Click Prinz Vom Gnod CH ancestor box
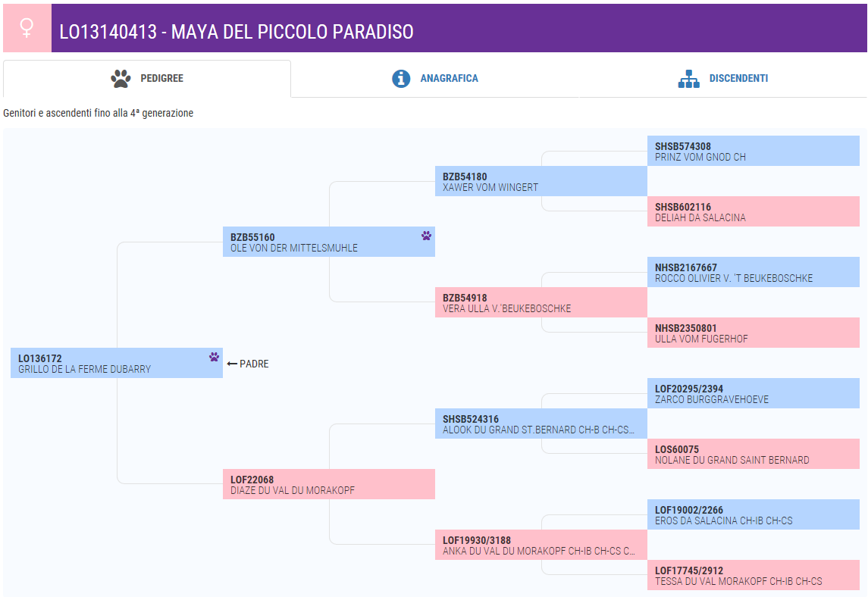Image resolution: width=868 pixels, height=597 pixels. pyautogui.click(x=753, y=151)
